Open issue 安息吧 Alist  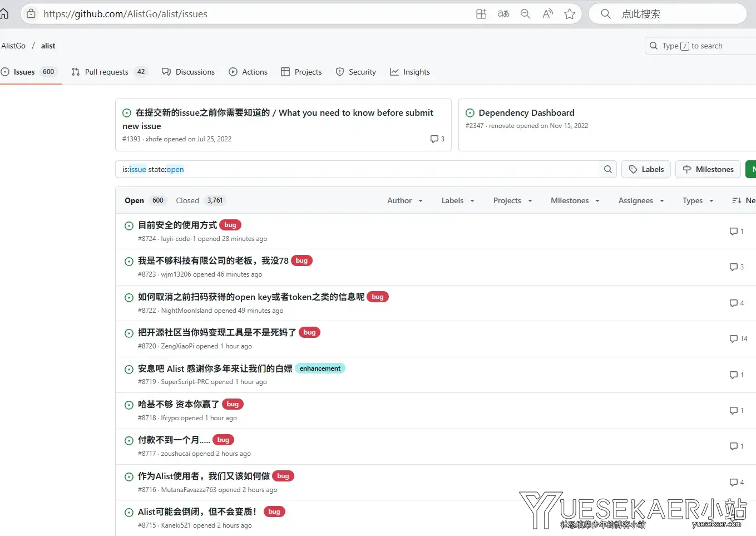point(215,368)
